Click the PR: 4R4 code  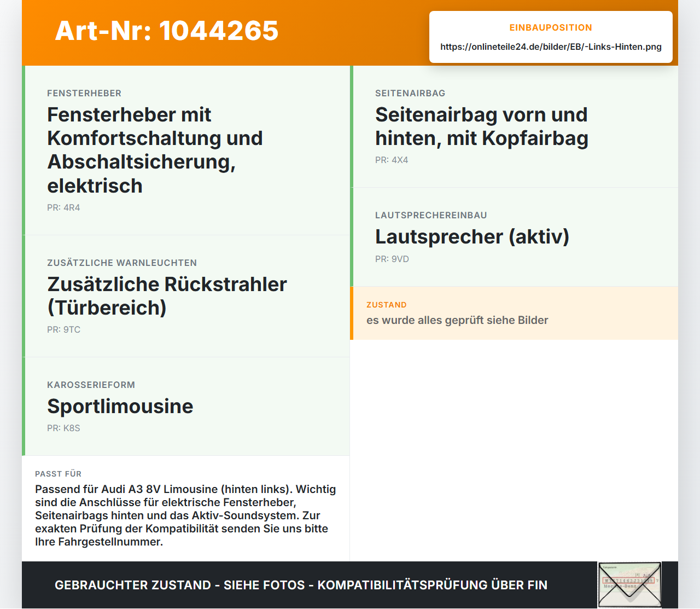click(63, 208)
